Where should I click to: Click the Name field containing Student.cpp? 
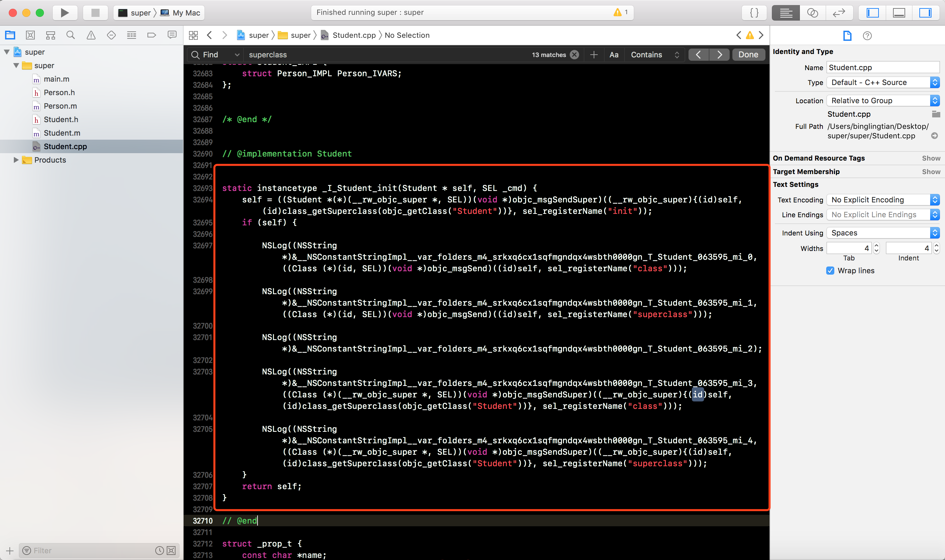click(x=882, y=67)
